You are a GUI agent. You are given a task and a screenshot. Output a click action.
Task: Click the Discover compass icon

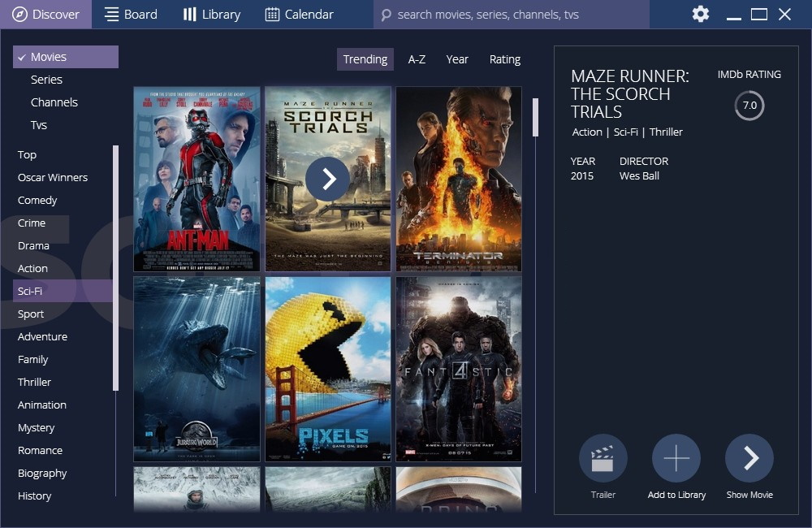(19, 15)
